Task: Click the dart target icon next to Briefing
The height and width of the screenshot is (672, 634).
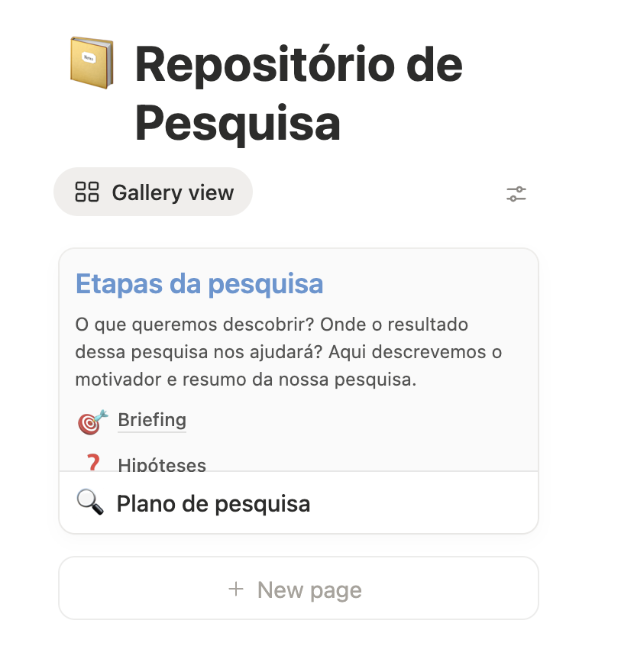Action: pos(91,420)
